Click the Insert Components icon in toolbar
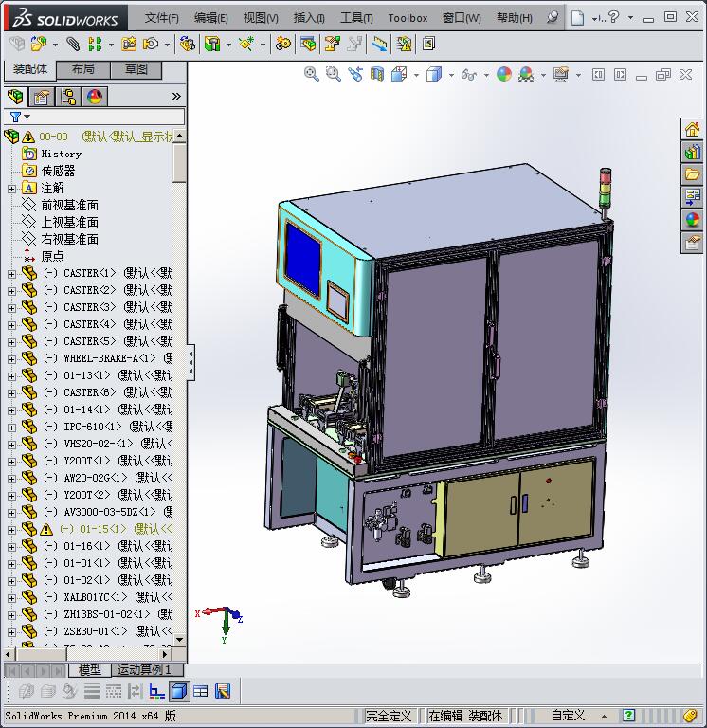This screenshot has height=728, width=707. tap(39, 45)
